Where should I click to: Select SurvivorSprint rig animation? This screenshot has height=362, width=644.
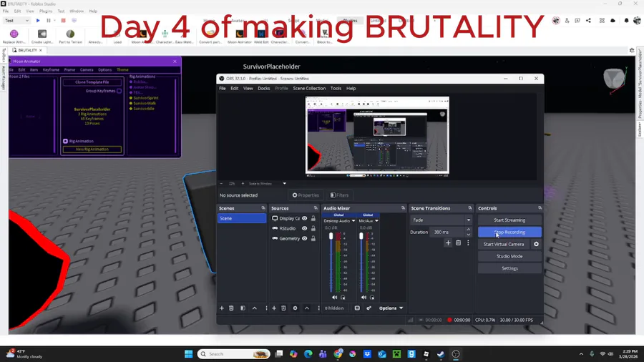[146, 98]
